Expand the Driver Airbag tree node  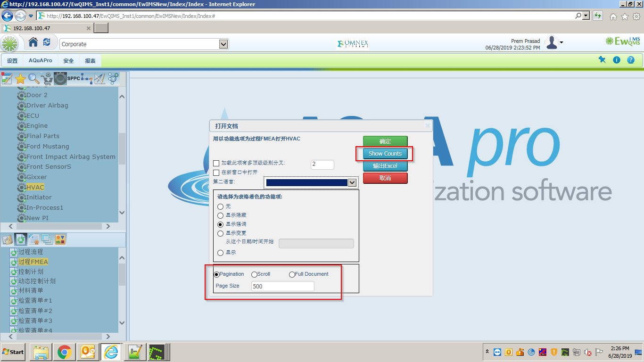click(21, 106)
